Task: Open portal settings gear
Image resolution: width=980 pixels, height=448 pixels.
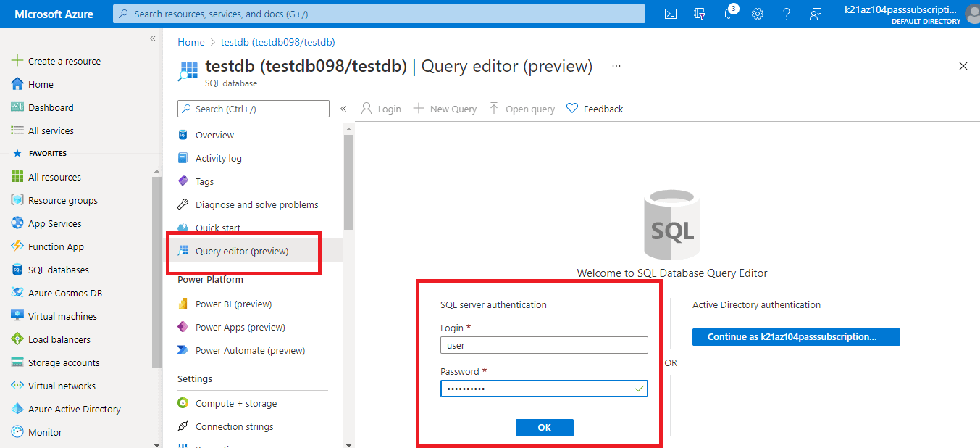Action: (757, 13)
